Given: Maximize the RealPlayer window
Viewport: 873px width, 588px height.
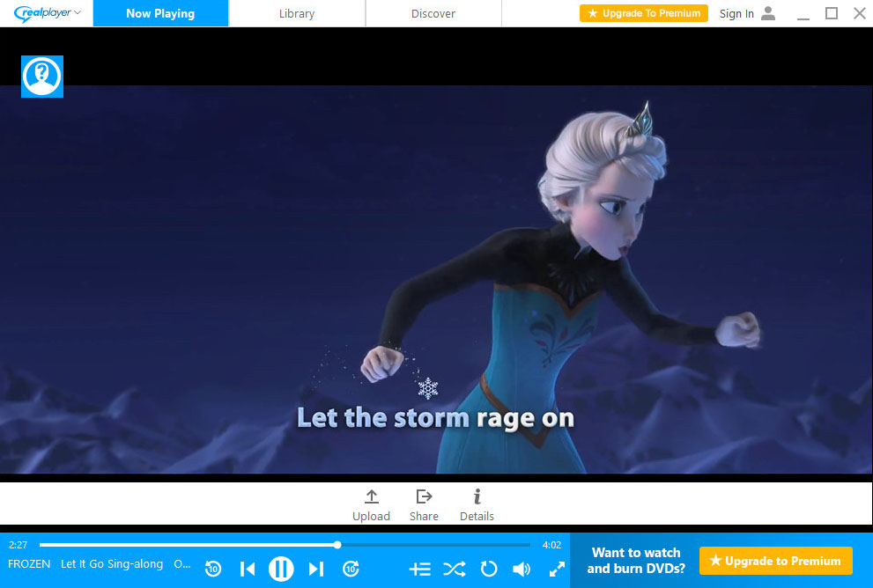Looking at the screenshot, I should [x=832, y=13].
